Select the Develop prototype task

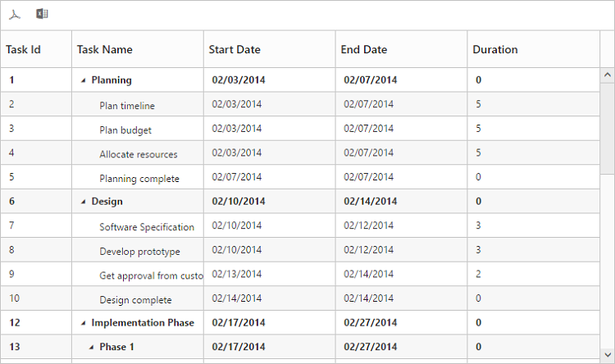click(139, 252)
